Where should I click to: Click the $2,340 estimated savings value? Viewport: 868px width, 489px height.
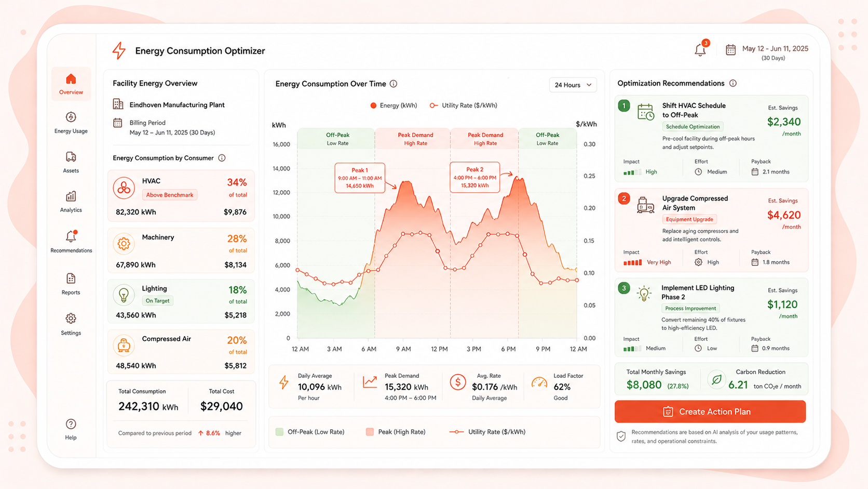(784, 122)
